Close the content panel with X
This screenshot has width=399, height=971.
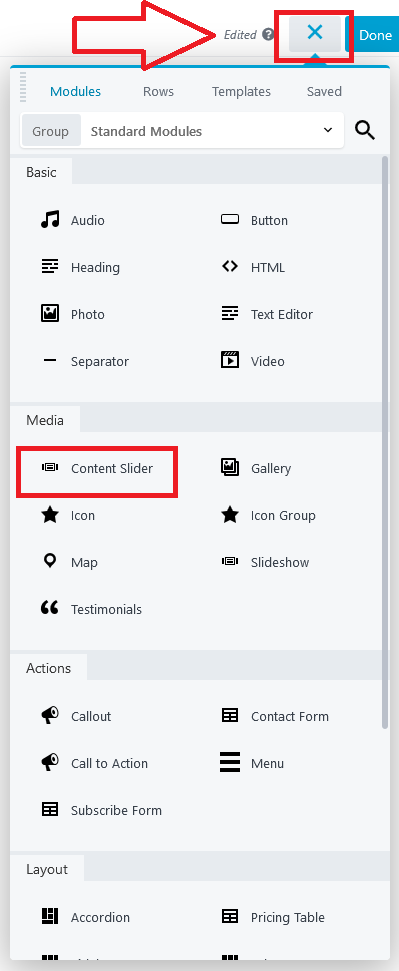(x=315, y=33)
